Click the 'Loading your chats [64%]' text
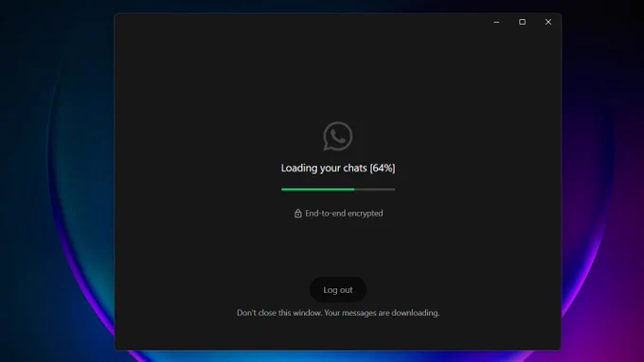This screenshot has height=362, width=644. (x=338, y=168)
